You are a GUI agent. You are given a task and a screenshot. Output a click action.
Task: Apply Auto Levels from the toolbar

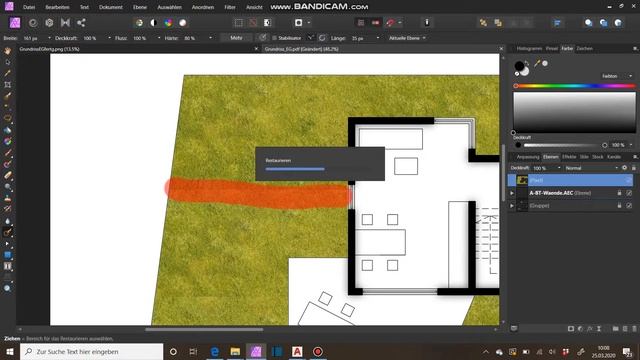click(x=139, y=23)
